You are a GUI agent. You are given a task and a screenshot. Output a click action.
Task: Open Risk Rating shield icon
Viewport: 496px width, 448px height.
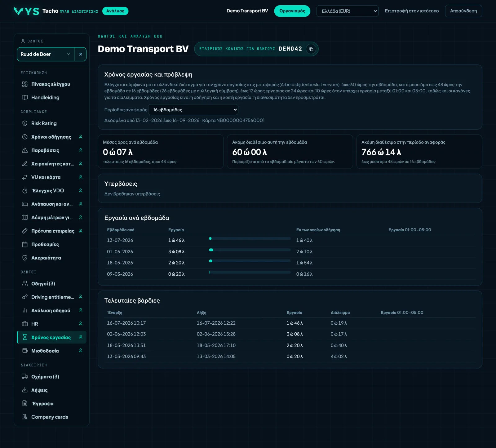tap(25, 123)
